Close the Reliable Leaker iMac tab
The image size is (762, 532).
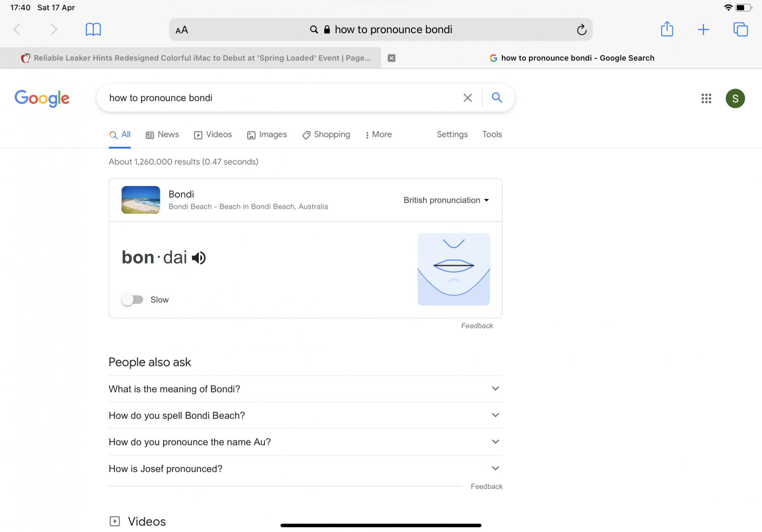coord(391,58)
